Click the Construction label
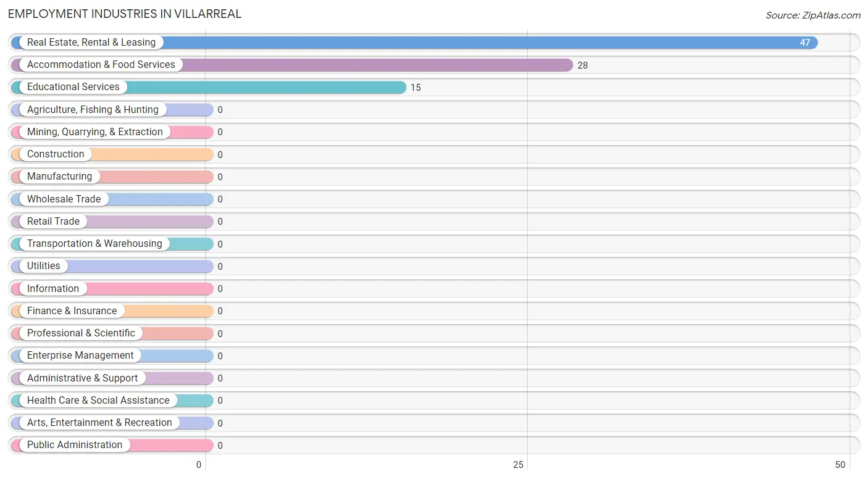This screenshot has height=479, width=868. point(56,154)
